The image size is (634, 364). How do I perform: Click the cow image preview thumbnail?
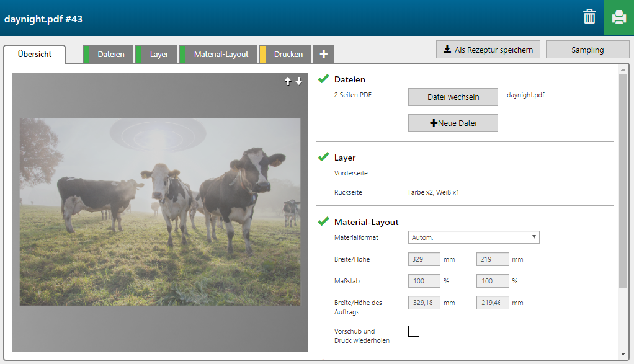pyautogui.click(x=160, y=212)
